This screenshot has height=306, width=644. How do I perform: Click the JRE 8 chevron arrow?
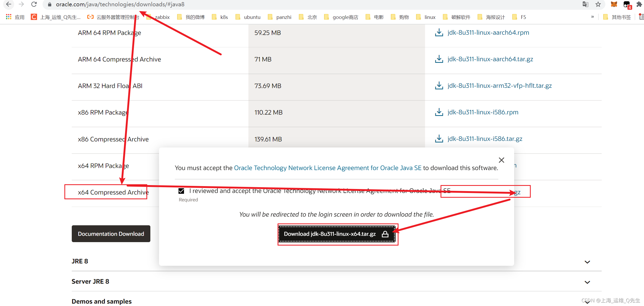(587, 262)
